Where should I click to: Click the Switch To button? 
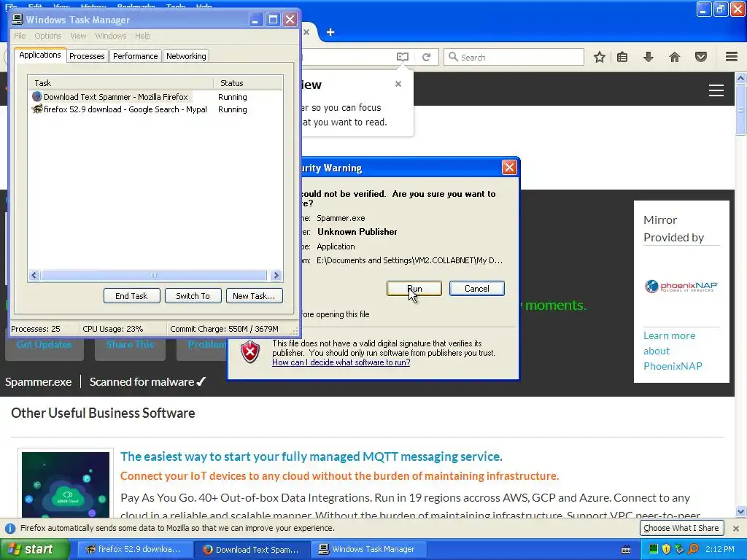[x=193, y=296]
